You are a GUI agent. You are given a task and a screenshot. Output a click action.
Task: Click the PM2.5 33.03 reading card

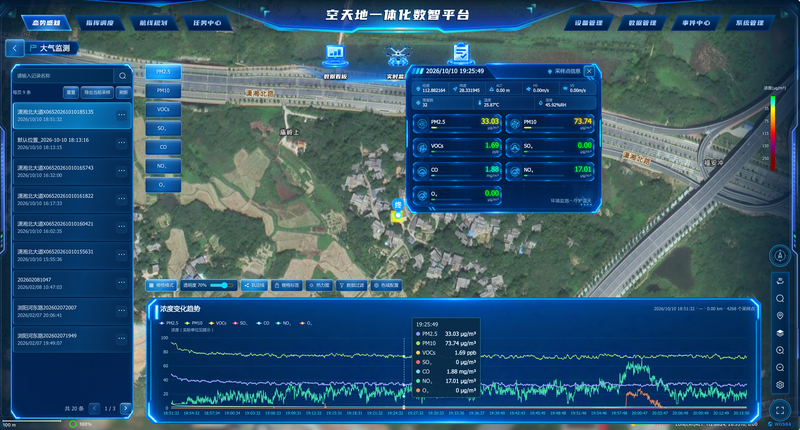(x=457, y=124)
